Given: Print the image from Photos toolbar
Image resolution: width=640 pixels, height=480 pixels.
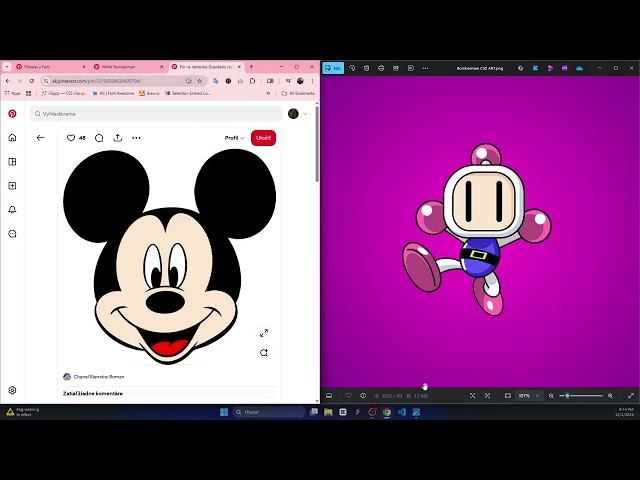Looking at the screenshot, I should [381, 68].
